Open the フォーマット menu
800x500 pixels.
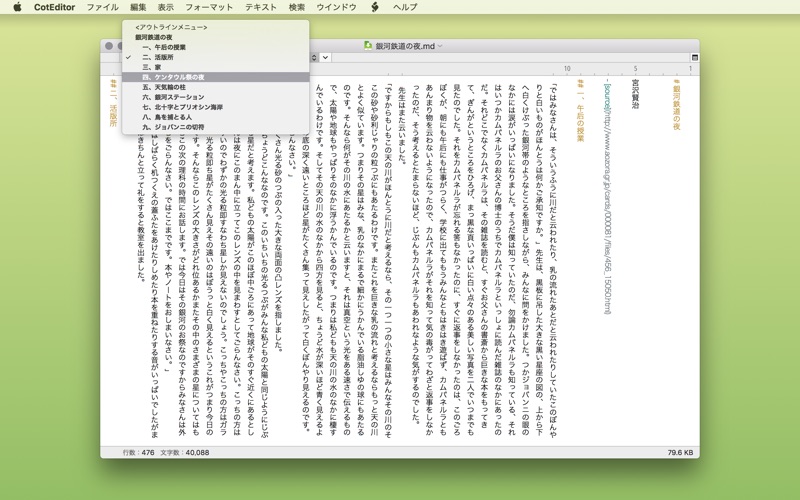tap(209, 7)
